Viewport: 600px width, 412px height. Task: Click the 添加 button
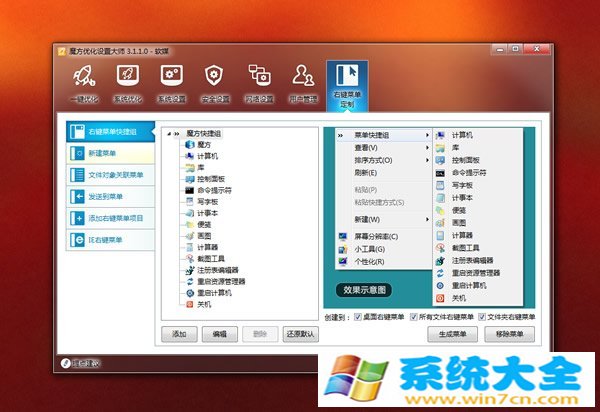point(179,334)
